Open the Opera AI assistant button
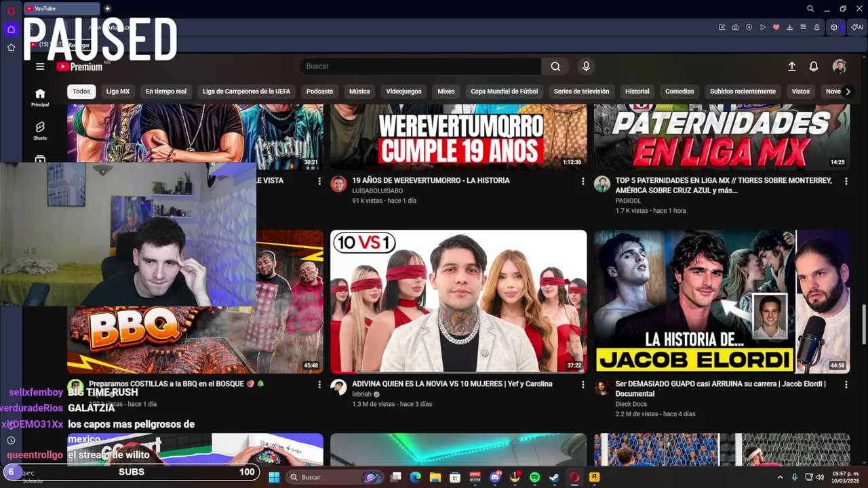The width and height of the screenshot is (868, 488). [857, 27]
